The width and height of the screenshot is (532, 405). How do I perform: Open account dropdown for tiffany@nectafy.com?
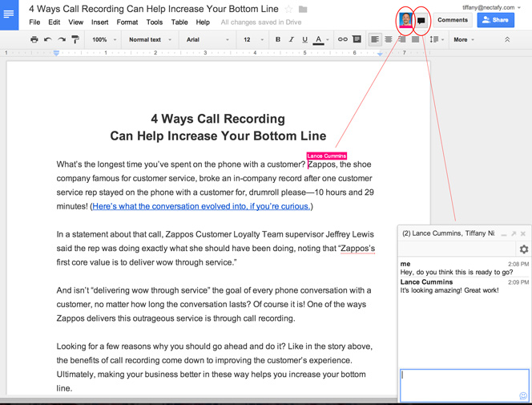(x=491, y=7)
